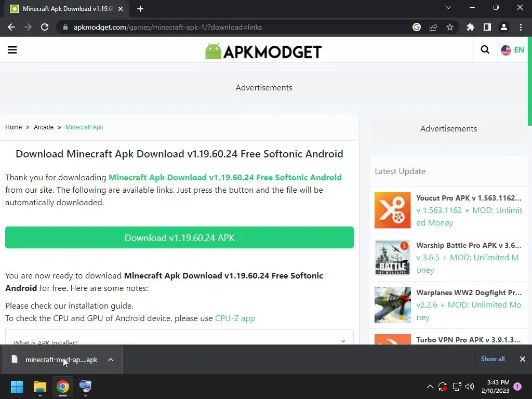Open the volume tray icon
This screenshot has width=532, height=399.
click(470, 387)
